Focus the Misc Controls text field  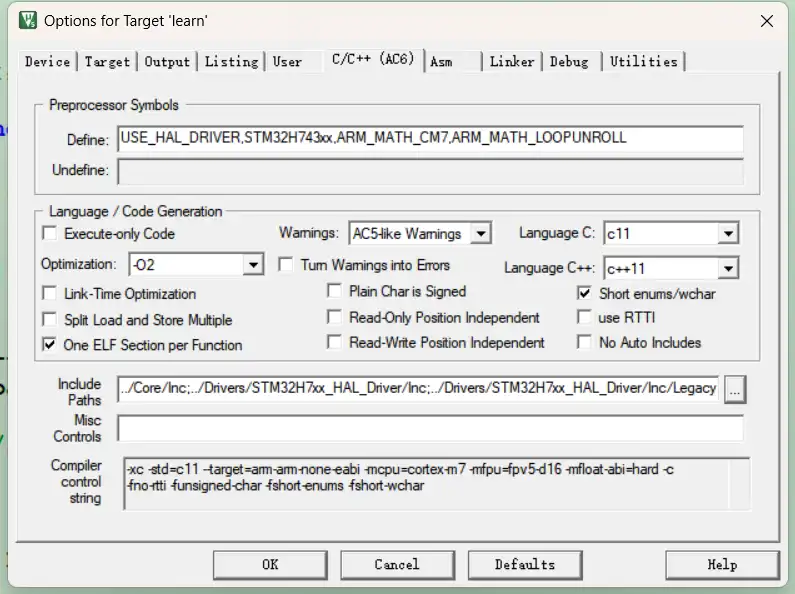tap(430, 429)
